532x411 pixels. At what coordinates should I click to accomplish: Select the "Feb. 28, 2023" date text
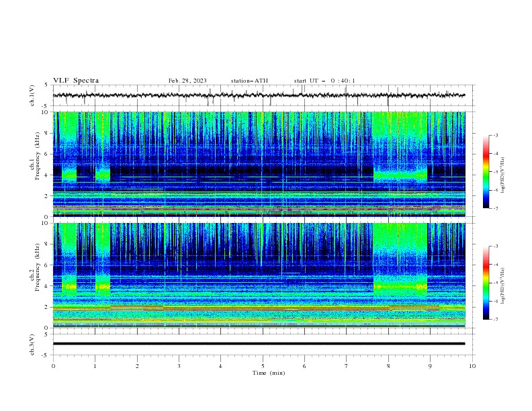187,81
